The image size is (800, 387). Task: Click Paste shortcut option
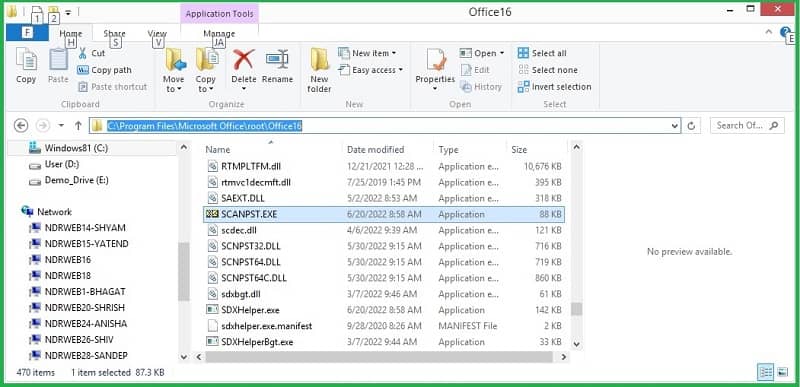112,87
